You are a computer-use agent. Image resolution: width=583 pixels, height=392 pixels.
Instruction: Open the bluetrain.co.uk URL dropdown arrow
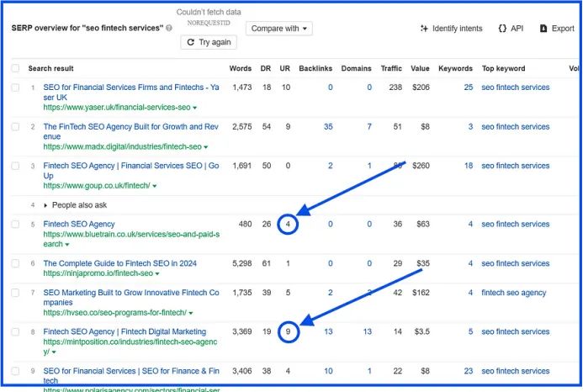[67, 245]
